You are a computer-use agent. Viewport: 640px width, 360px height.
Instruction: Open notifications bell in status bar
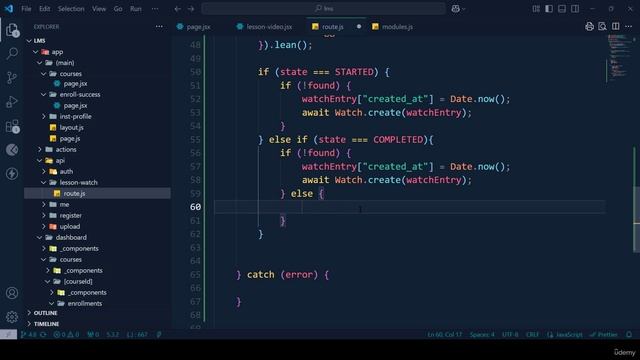coord(629,334)
